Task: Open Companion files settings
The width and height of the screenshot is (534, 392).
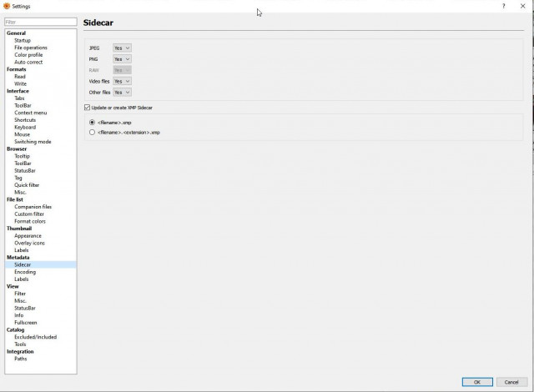Action: click(x=33, y=207)
